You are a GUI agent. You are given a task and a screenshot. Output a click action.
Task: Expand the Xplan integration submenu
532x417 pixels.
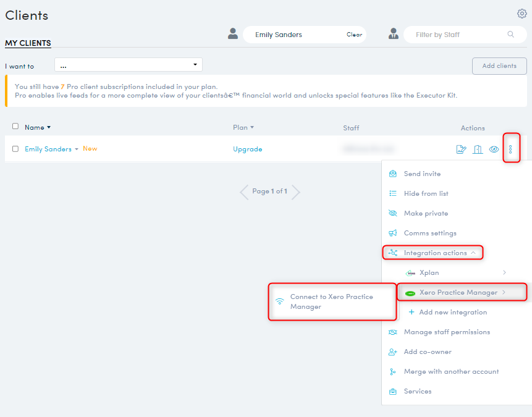(x=504, y=272)
